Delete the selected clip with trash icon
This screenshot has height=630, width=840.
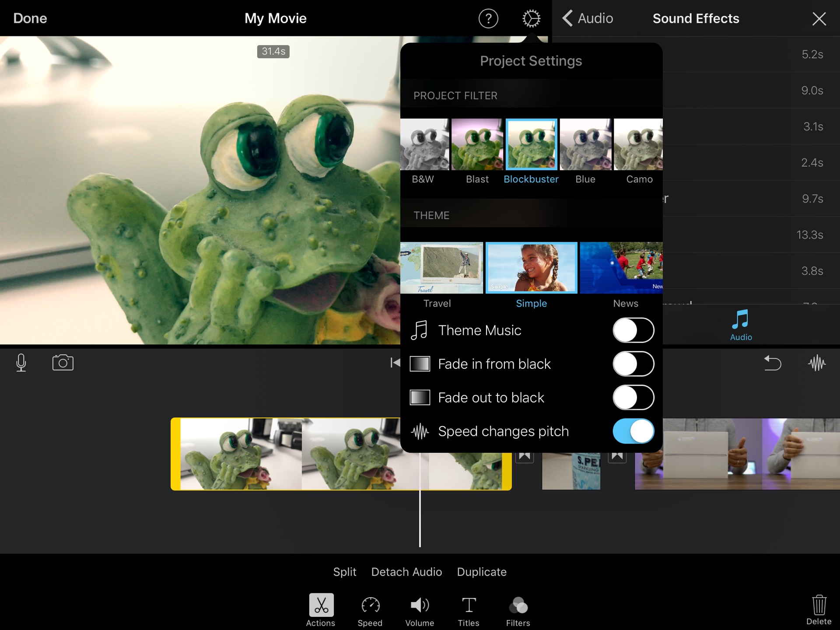coord(819,609)
